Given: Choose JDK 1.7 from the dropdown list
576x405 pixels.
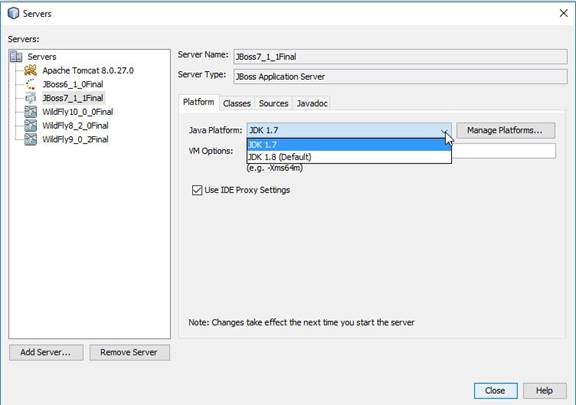Looking at the screenshot, I should click(349, 144).
